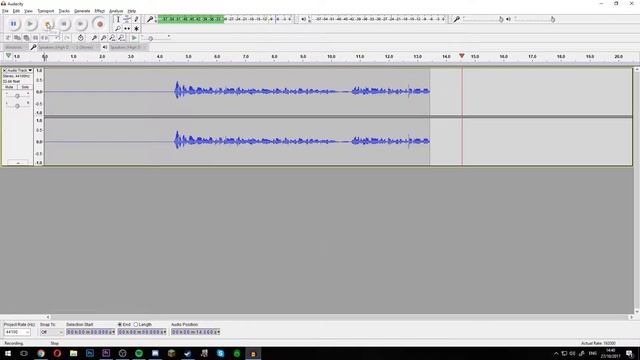
Task: Open the Generate menu
Action: tap(82, 11)
